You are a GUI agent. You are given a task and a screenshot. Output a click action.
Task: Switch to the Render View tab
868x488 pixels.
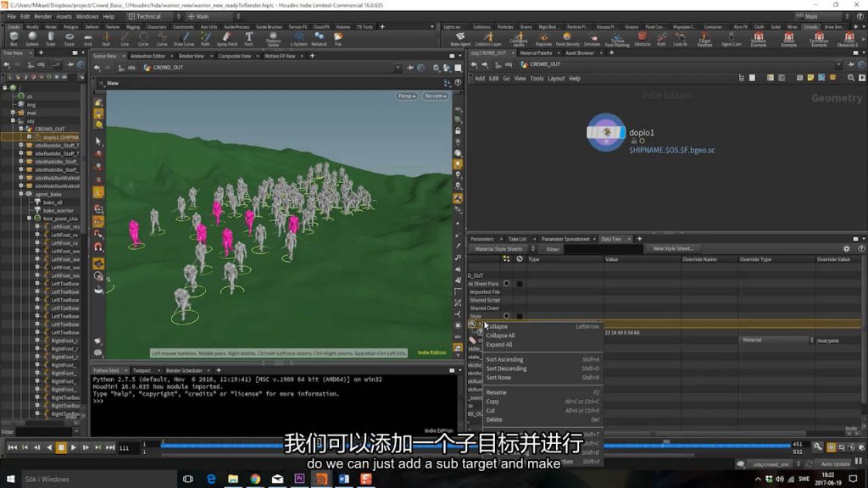pos(191,56)
